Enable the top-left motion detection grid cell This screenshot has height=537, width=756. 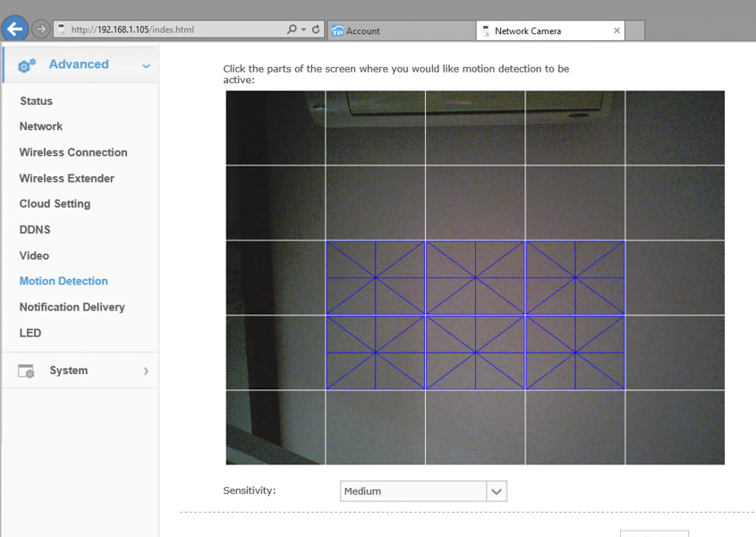click(x=276, y=128)
